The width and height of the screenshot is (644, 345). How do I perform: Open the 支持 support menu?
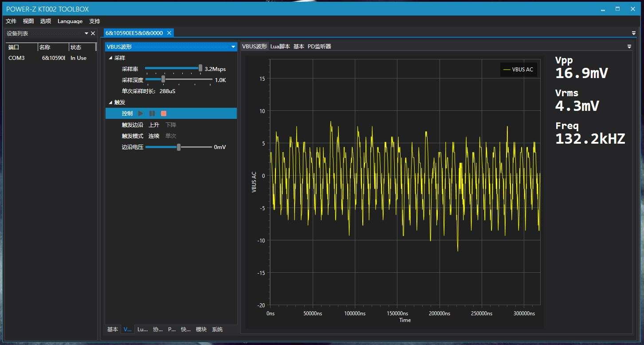click(94, 21)
